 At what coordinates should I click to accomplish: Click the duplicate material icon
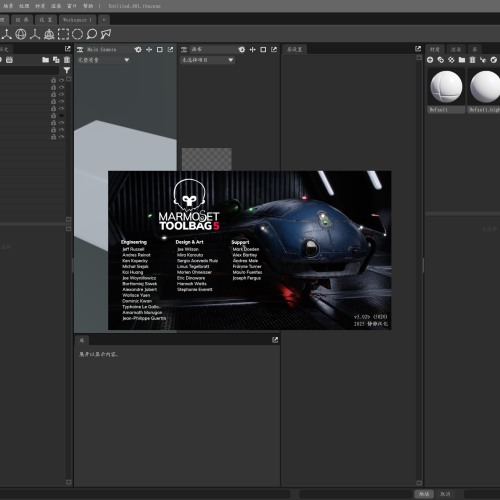pyautogui.click(x=441, y=60)
